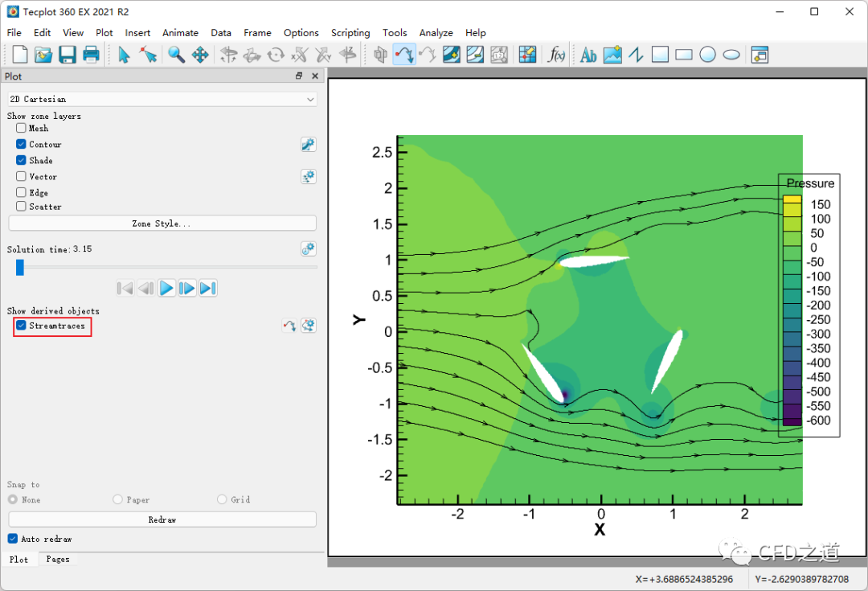Switch to the Pages tab

(57, 559)
